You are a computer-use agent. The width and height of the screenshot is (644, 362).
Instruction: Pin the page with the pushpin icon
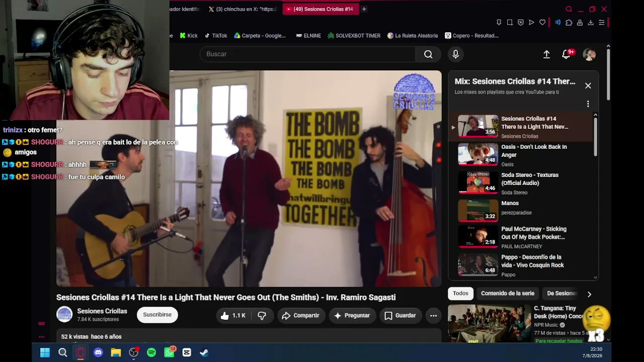[499, 22]
